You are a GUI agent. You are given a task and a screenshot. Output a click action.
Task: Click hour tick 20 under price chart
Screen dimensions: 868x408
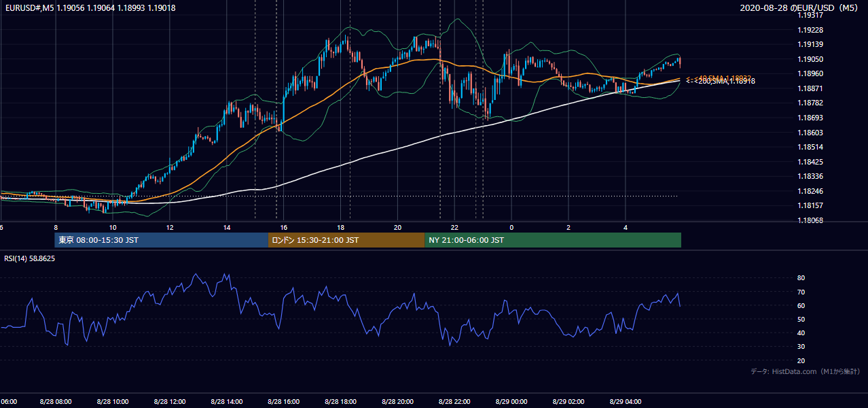tap(398, 227)
